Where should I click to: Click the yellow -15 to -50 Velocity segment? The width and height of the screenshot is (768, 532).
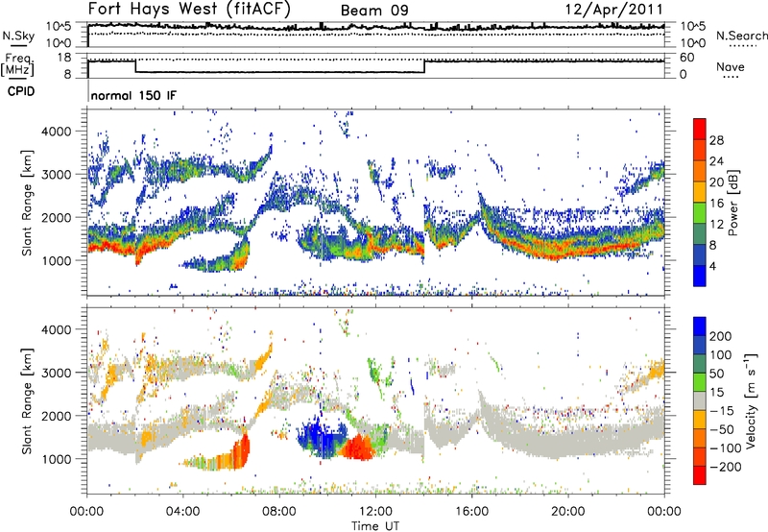tap(700, 420)
